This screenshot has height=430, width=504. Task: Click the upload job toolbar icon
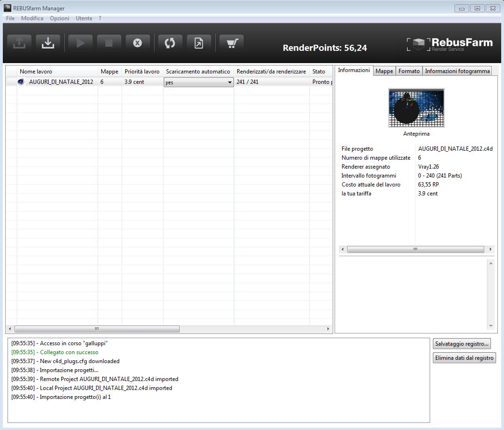pos(19,43)
